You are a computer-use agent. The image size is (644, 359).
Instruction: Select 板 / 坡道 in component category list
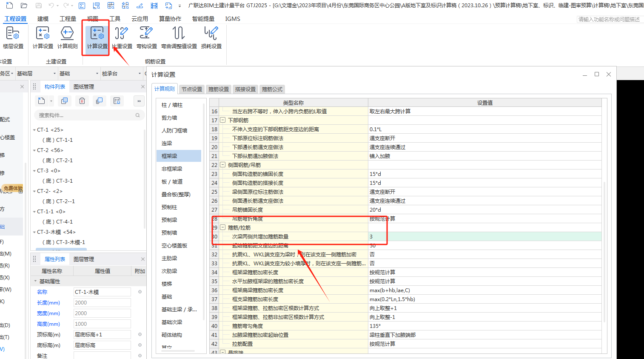[179, 181]
